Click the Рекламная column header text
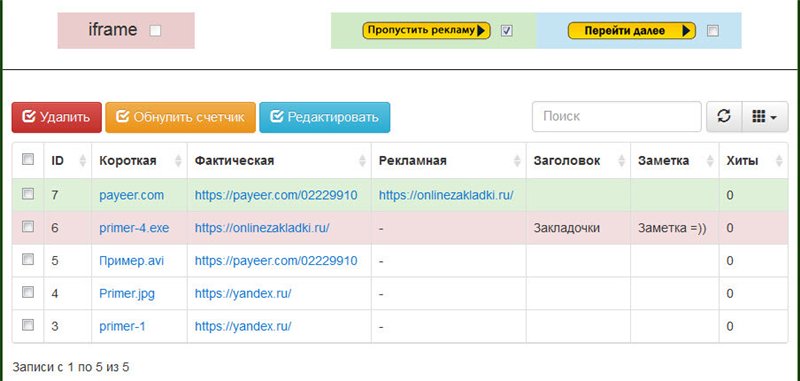Screen dimensions: 800x381 pos(413,161)
